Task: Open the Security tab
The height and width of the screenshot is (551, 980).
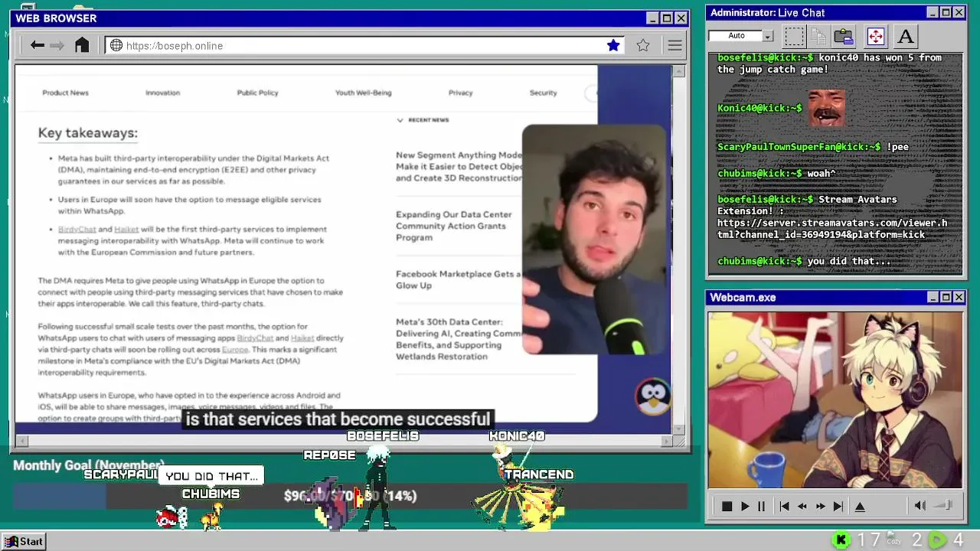Action: tap(543, 93)
